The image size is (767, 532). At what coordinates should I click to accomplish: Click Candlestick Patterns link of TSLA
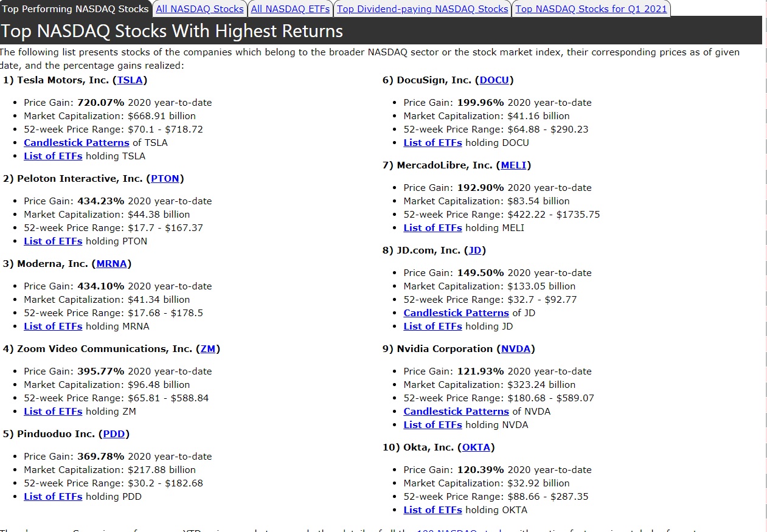tap(77, 143)
